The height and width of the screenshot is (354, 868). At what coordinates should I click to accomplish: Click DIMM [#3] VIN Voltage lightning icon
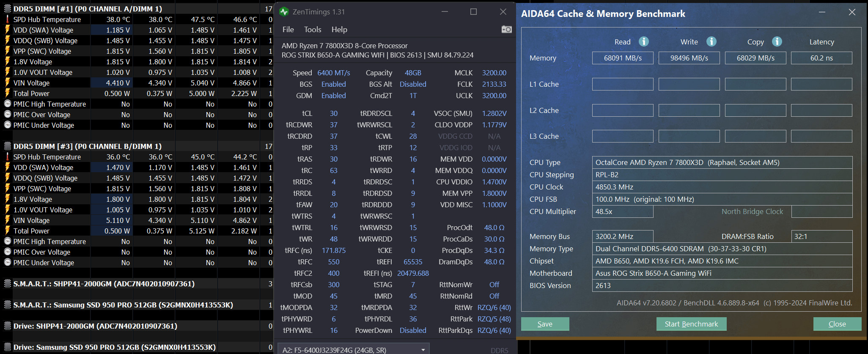coord(7,220)
